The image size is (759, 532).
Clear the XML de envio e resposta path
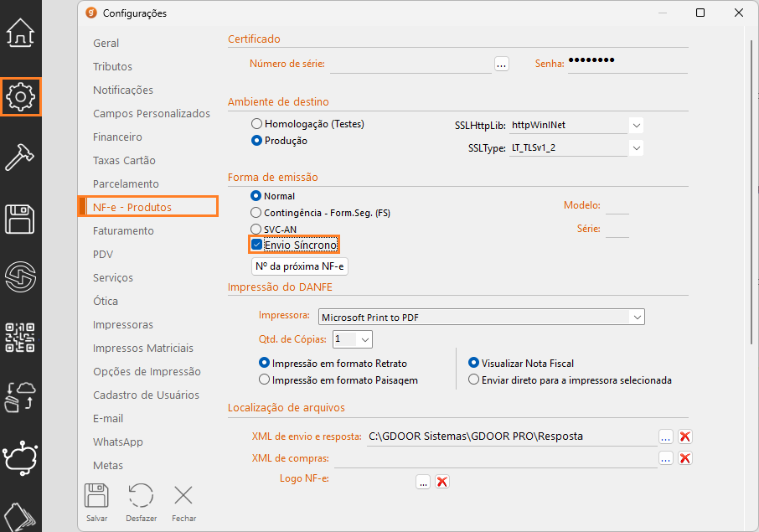(x=685, y=436)
